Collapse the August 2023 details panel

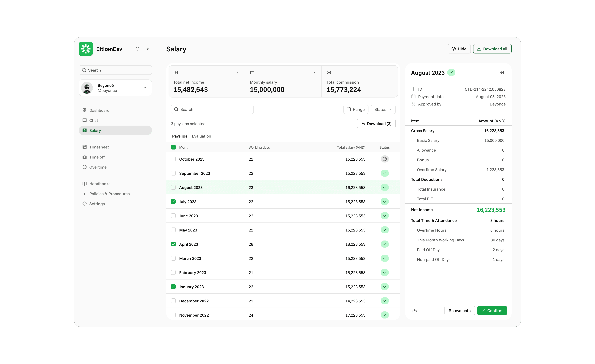tap(502, 72)
